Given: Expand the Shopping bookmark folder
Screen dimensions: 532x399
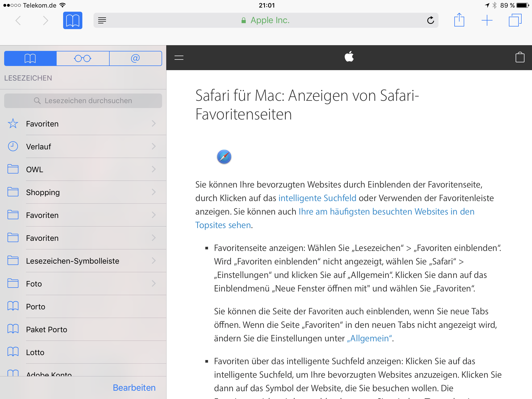Looking at the screenshot, I should click(83, 192).
